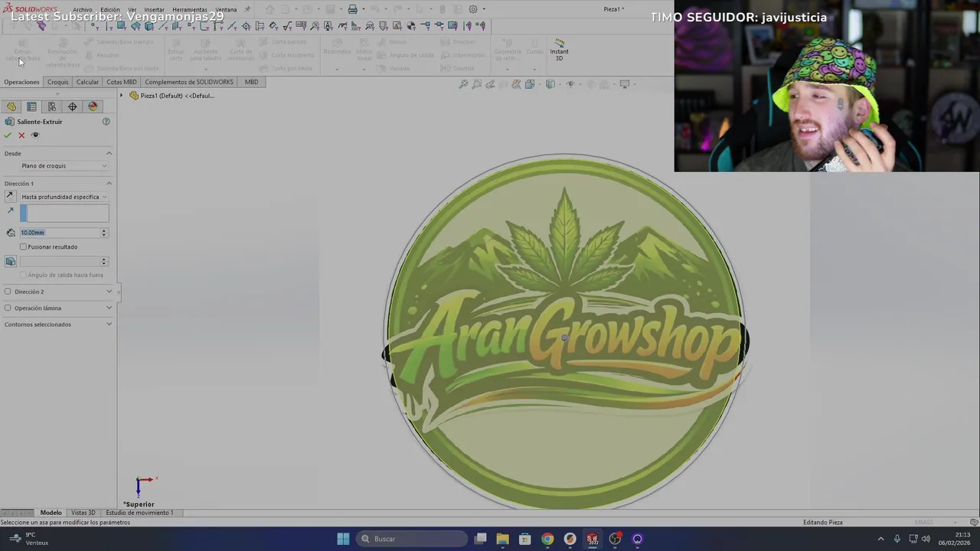Toggle the detailed preview eye icon
The width and height of the screenshot is (980, 551).
click(x=35, y=135)
